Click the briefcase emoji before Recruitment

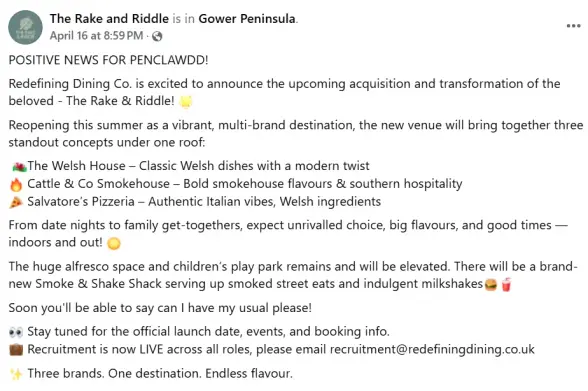(x=16, y=350)
